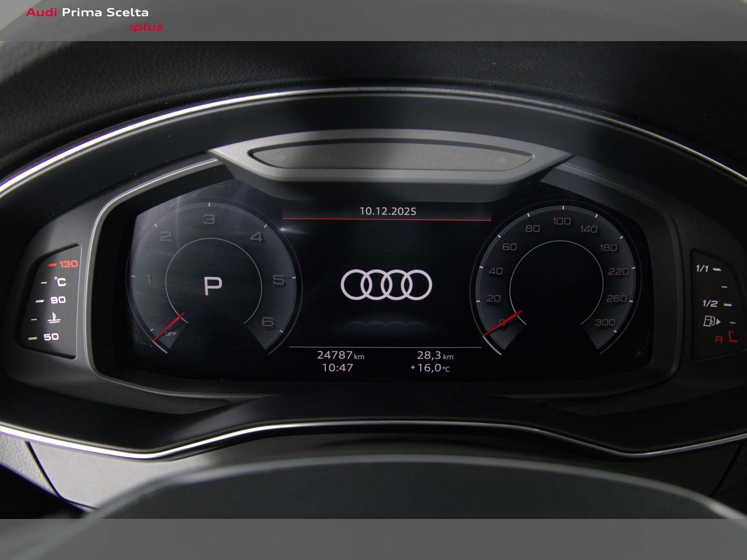Click the Audi Prima Scelta brand text

pos(87,13)
